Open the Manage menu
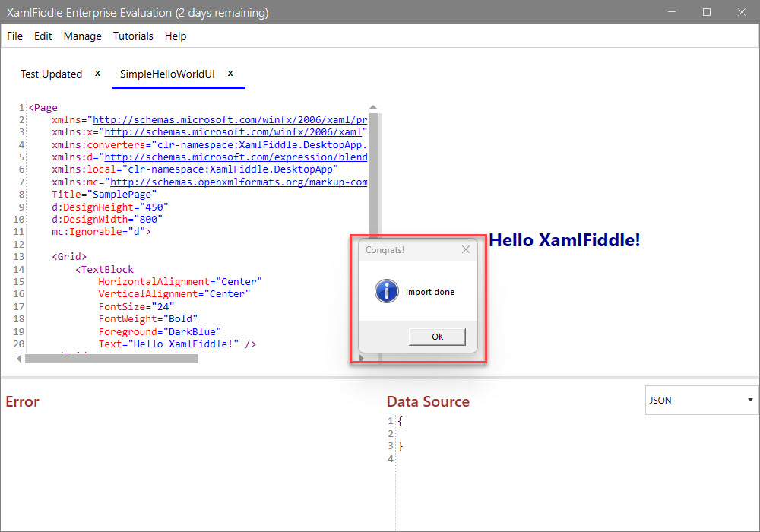The height and width of the screenshot is (532, 760). tap(82, 36)
